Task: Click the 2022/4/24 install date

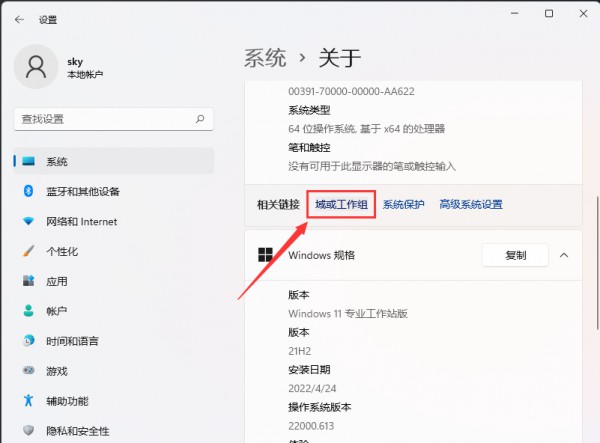Action: [x=312, y=388]
